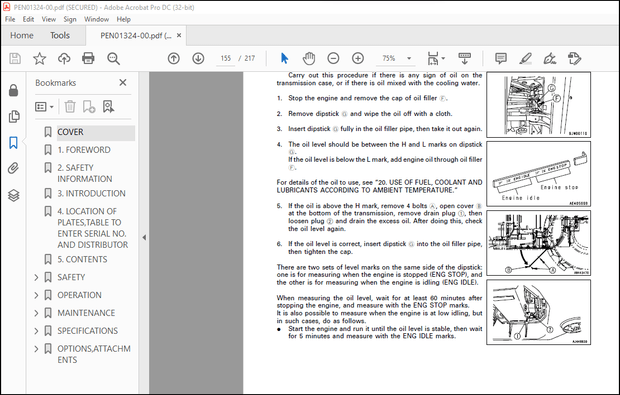Open the SPECIFICATIONS bookmark label
This screenshot has height=395, width=620.
[x=87, y=331]
